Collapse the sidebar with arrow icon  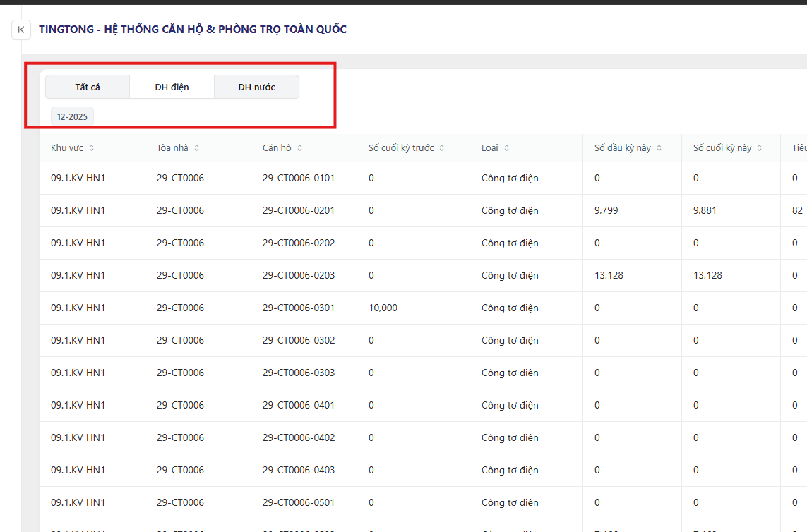[x=21, y=30]
